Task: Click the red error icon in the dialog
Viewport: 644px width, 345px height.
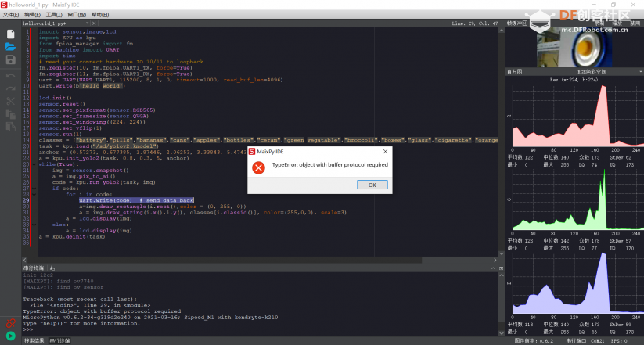Action: coord(258,167)
